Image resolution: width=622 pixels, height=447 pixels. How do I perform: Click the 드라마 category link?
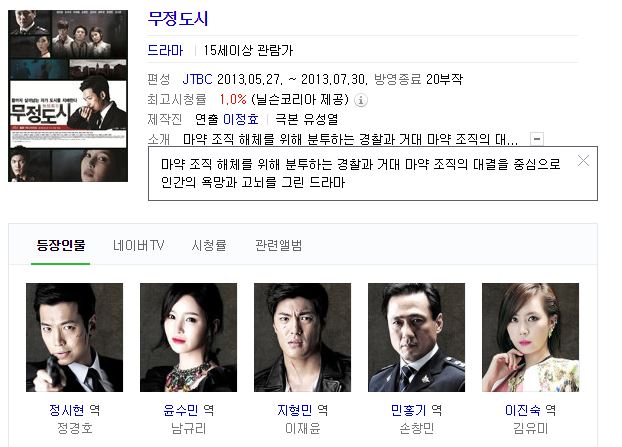(x=165, y=50)
